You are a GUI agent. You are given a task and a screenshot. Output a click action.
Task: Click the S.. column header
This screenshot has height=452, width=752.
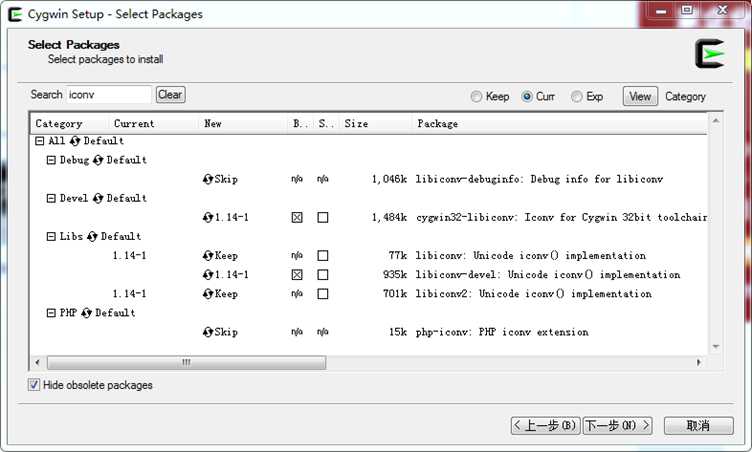pyautogui.click(x=326, y=123)
